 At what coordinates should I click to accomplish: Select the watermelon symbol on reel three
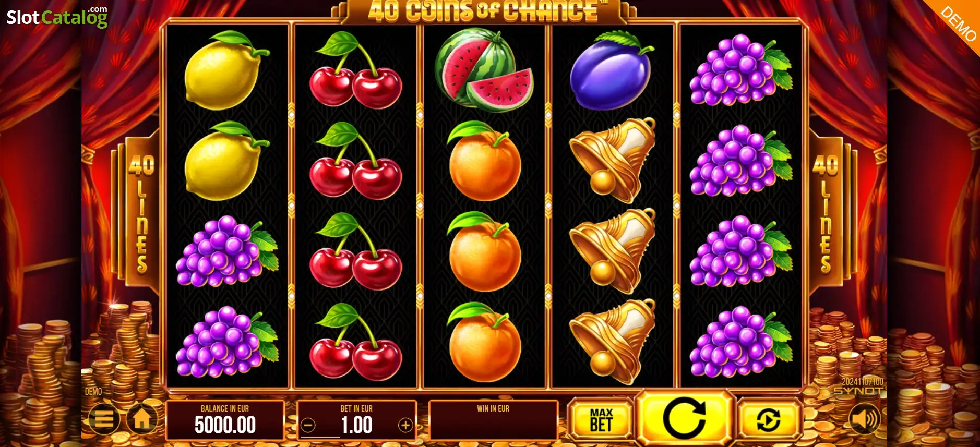point(484,70)
